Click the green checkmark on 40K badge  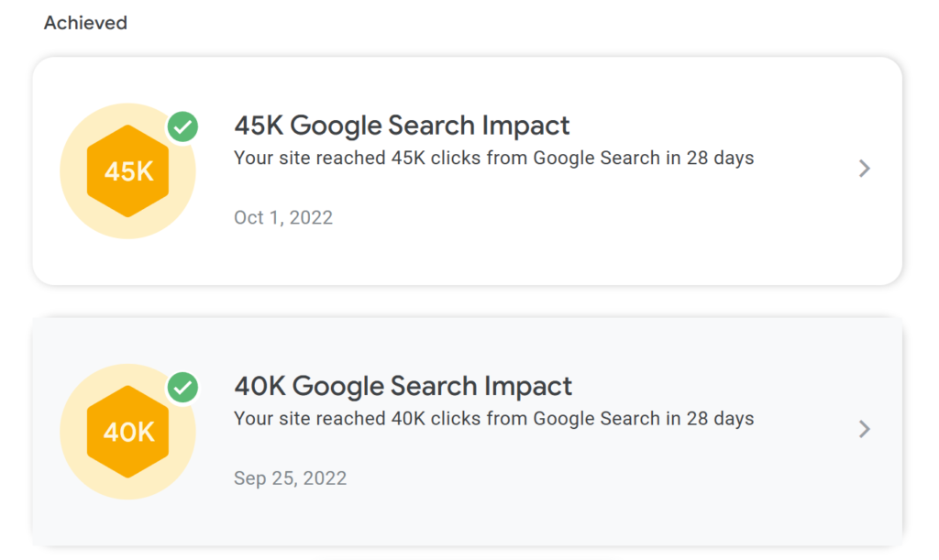pyautogui.click(x=182, y=389)
